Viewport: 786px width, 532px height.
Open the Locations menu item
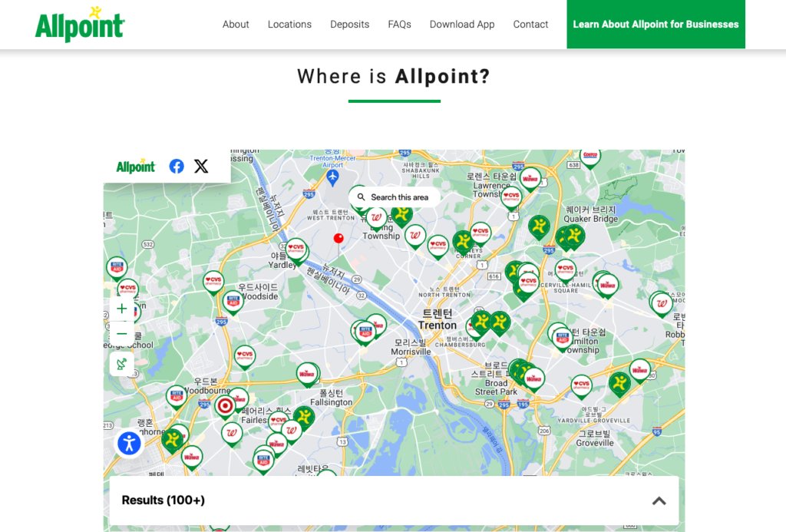tap(289, 24)
